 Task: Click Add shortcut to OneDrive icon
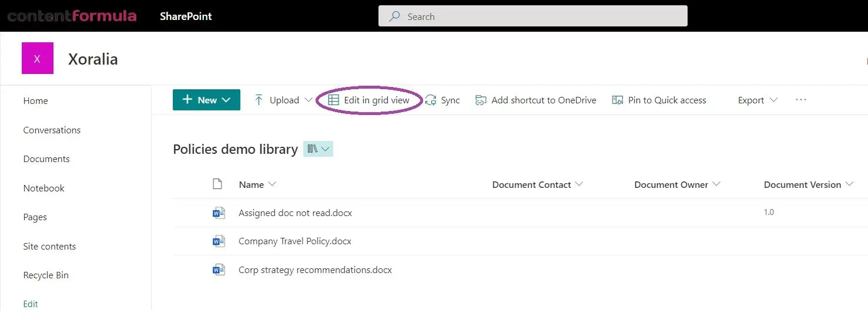point(481,100)
